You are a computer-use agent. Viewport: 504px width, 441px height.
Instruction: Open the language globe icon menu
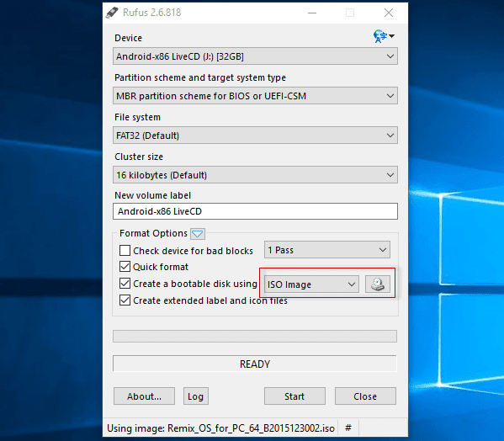click(384, 36)
